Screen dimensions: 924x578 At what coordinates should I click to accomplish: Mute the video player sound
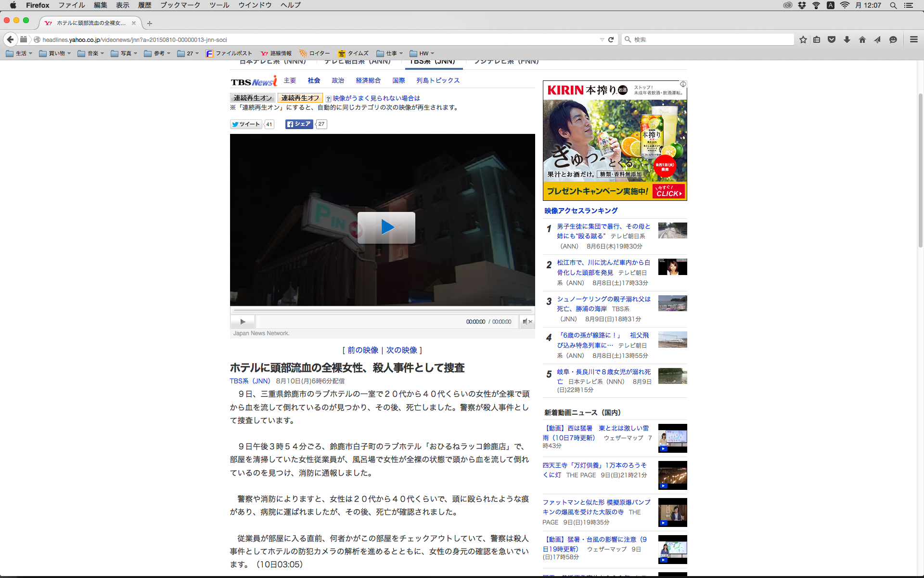pos(527,322)
